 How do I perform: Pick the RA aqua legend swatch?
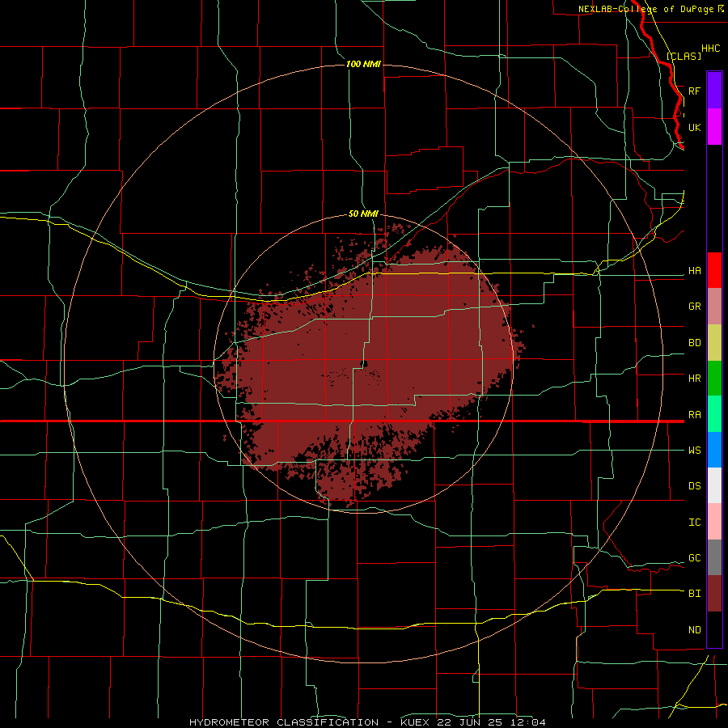(x=714, y=414)
